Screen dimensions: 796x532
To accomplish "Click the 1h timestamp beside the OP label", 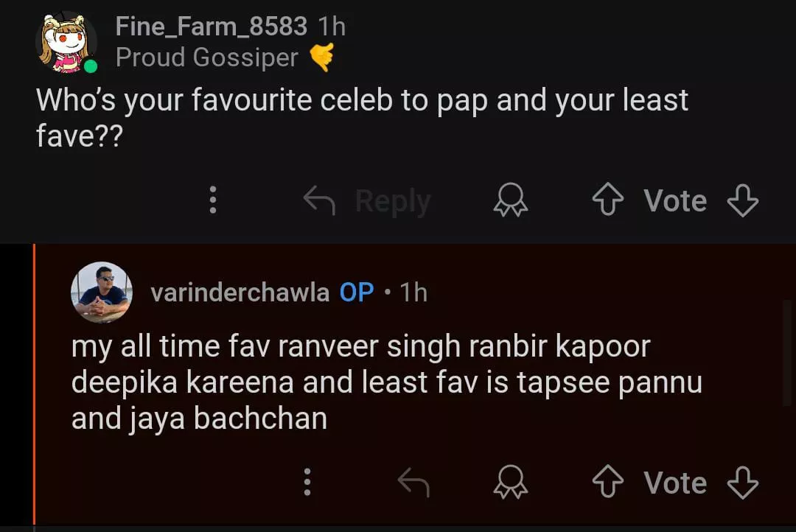I will coord(413,293).
